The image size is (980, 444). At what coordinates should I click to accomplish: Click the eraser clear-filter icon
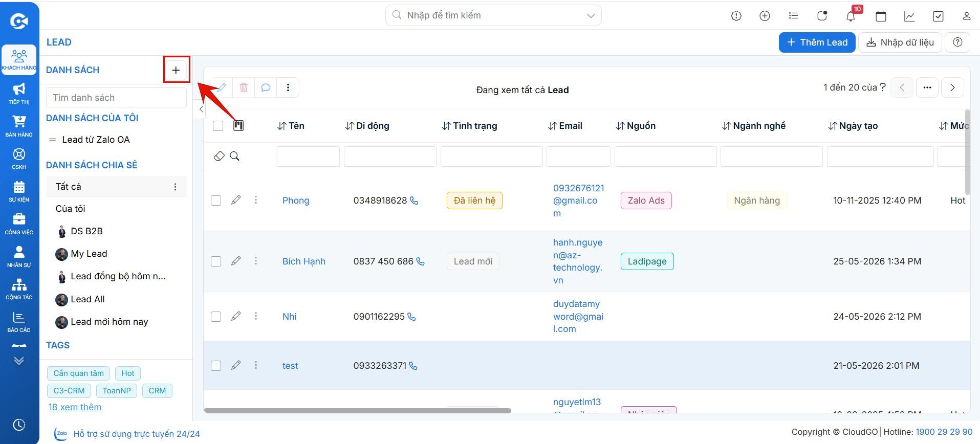[219, 157]
